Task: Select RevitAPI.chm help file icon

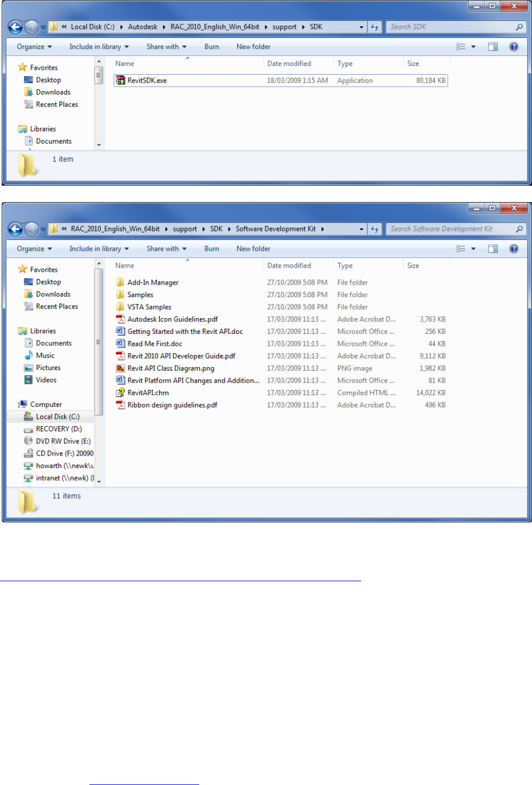Action: [x=121, y=393]
